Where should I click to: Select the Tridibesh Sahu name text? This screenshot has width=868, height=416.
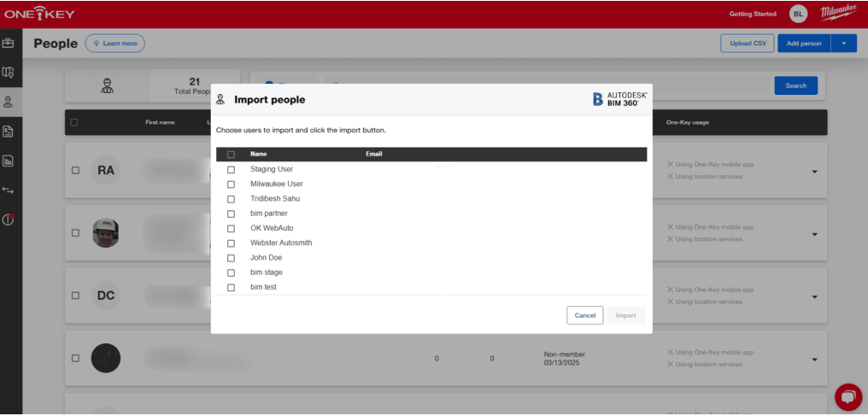pos(275,198)
